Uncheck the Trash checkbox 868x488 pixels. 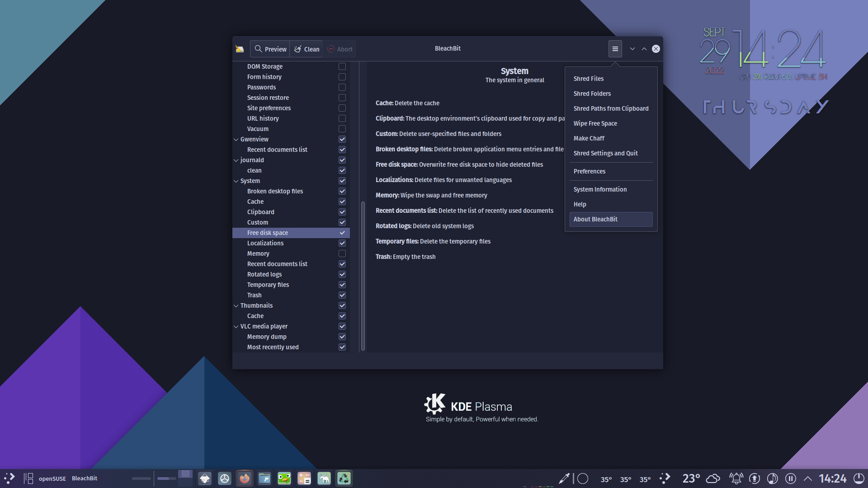[342, 295]
